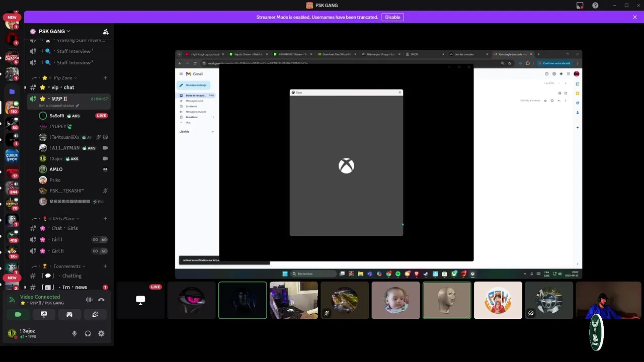
Task: Select user Psiko in voice list
Action: (73, 180)
